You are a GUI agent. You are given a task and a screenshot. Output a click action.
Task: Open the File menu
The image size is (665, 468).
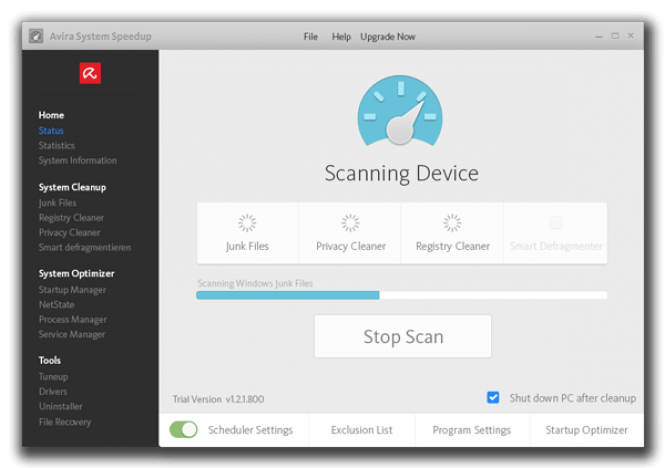coord(310,36)
